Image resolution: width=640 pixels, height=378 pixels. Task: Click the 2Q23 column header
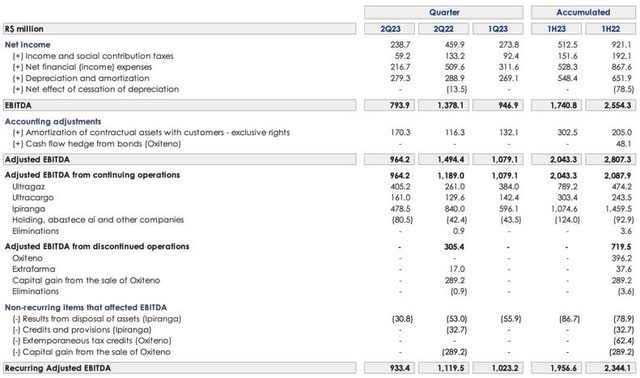point(389,29)
